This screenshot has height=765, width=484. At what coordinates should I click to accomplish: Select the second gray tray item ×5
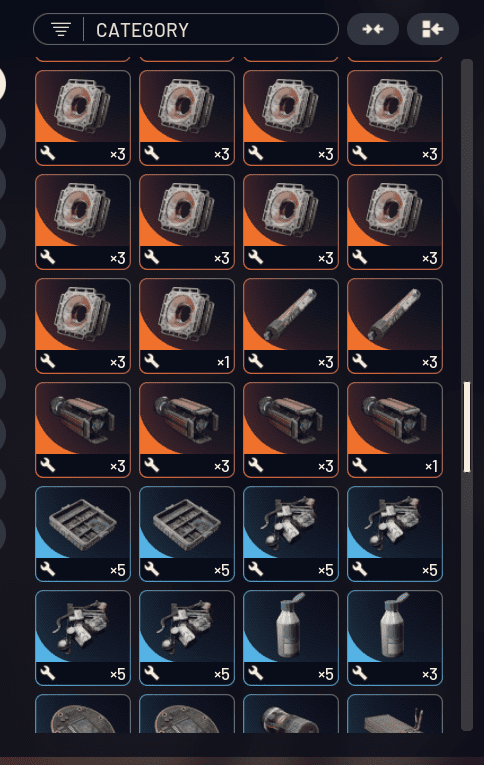[187, 534]
